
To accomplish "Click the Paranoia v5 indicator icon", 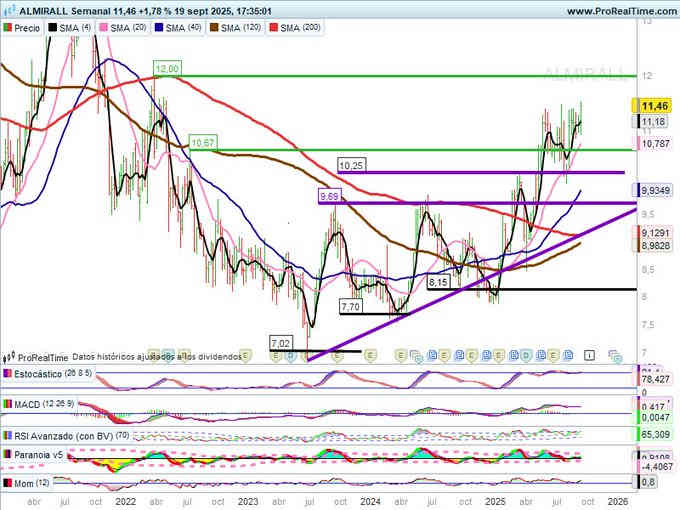I will [7, 455].
